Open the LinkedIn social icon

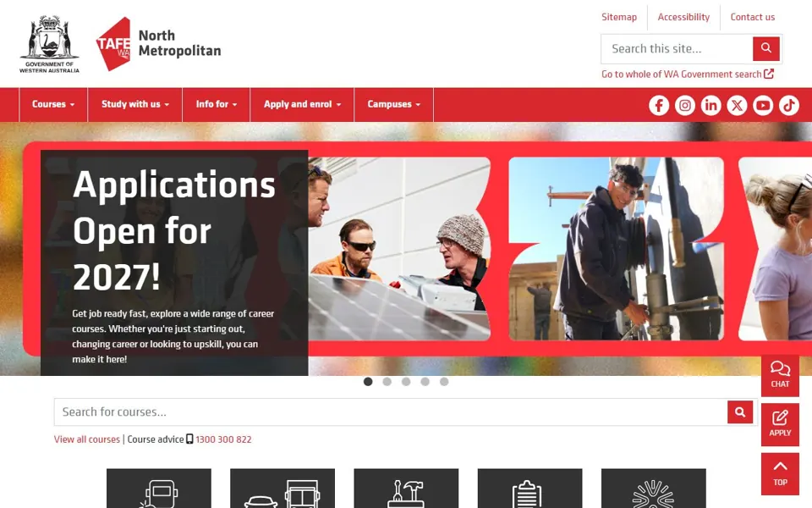pyautogui.click(x=711, y=105)
